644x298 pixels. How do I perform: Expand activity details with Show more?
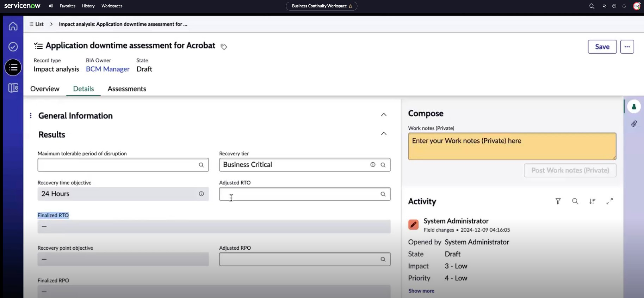pos(421,291)
